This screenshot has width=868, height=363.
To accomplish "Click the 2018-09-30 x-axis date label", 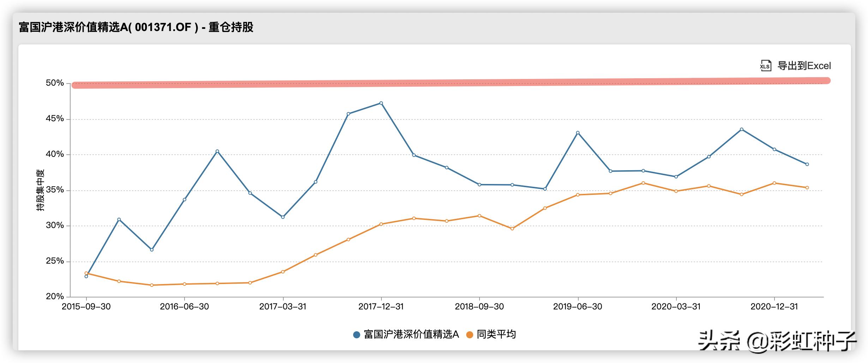I will [479, 307].
